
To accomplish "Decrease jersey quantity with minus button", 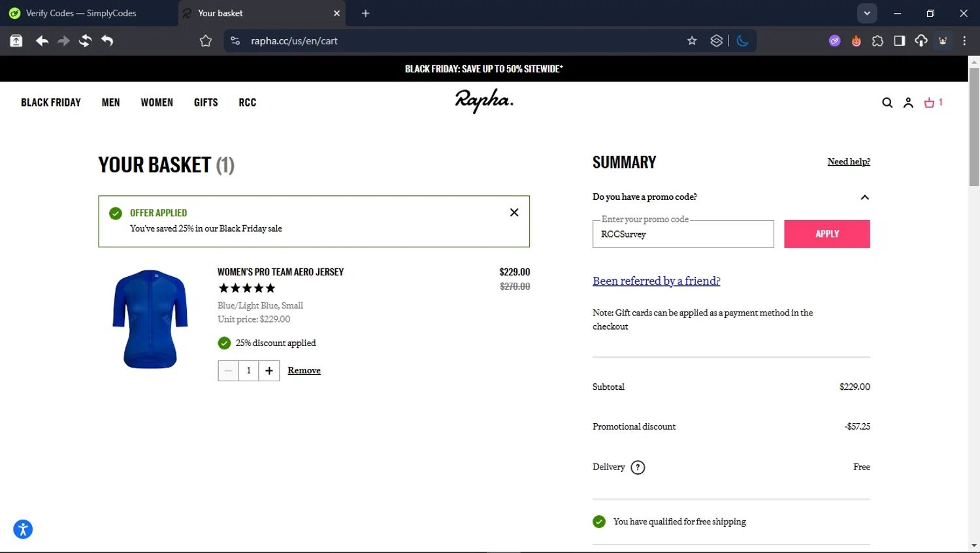I will point(228,371).
